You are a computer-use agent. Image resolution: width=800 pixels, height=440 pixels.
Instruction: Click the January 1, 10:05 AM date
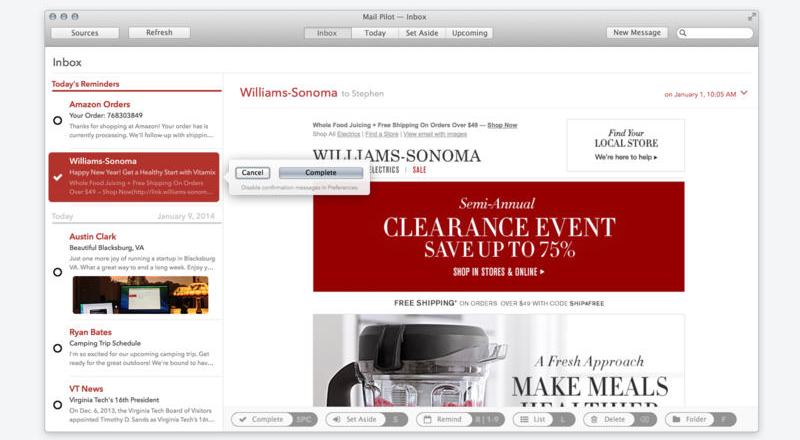pos(700,94)
